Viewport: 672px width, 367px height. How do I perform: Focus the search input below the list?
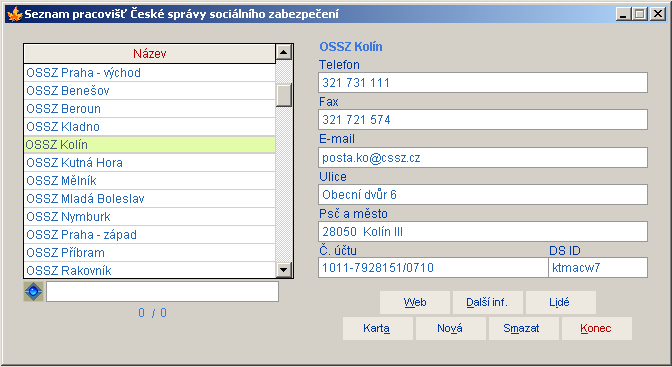pos(162,292)
